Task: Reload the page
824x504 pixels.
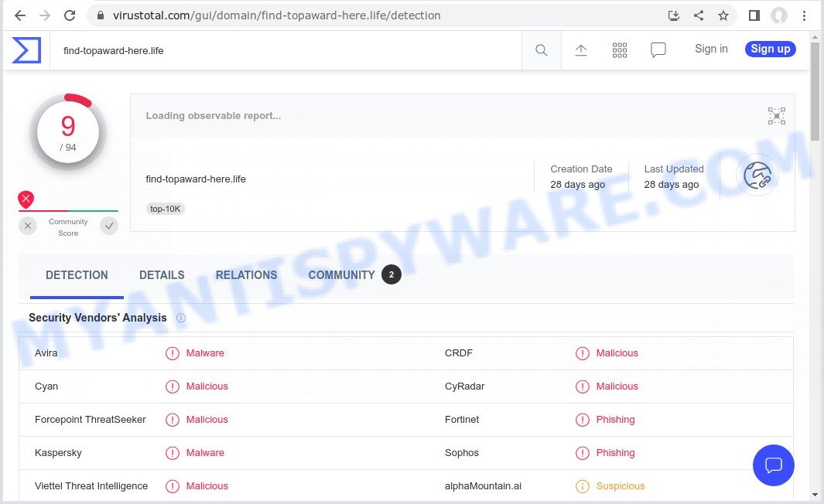Action: point(70,15)
